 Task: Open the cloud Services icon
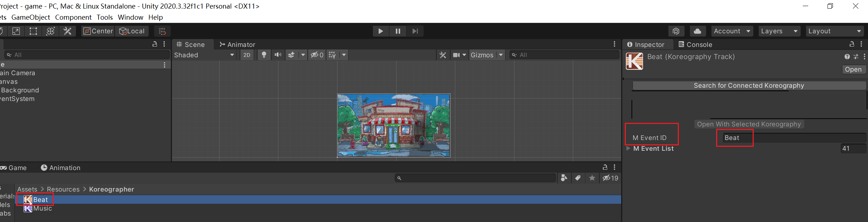697,31
